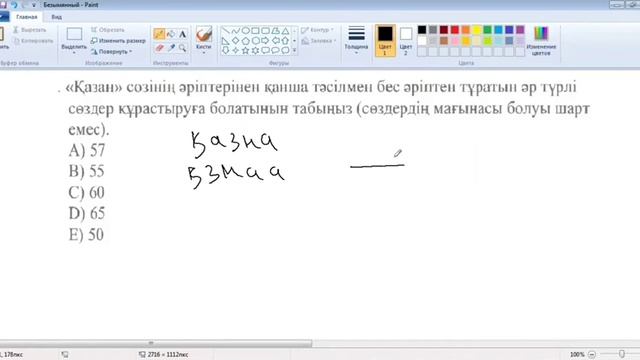Click the canvas size 2716 × 1112пкс status text
Screen dimensions: 640x360
(x=168, y=354)
